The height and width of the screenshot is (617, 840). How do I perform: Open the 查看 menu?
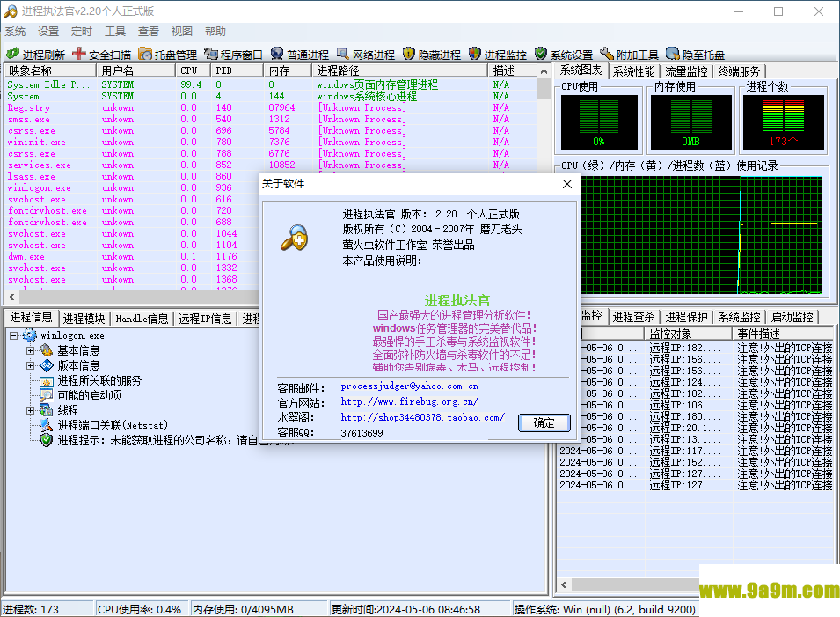(149, 32)
